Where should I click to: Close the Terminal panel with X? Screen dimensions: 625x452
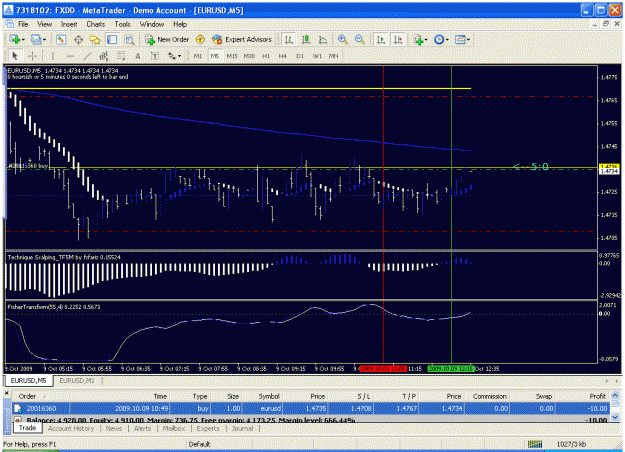[7, 393]
